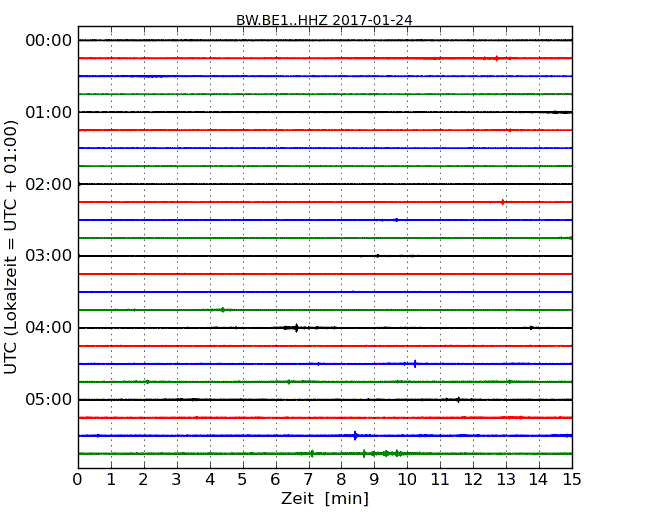This screenshot has width=650, height=520.
Task: Click x-axis tick label 1
Action: coord(111,480)
